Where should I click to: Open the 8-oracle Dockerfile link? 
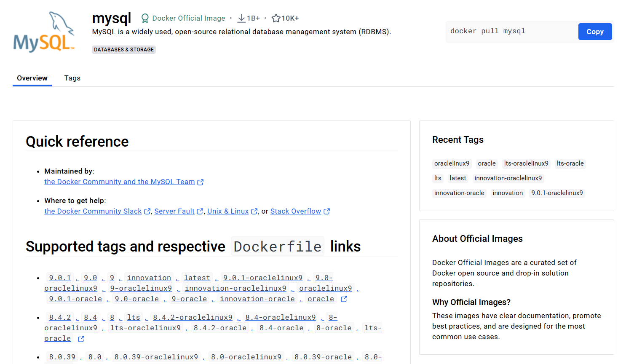[334, 328]
